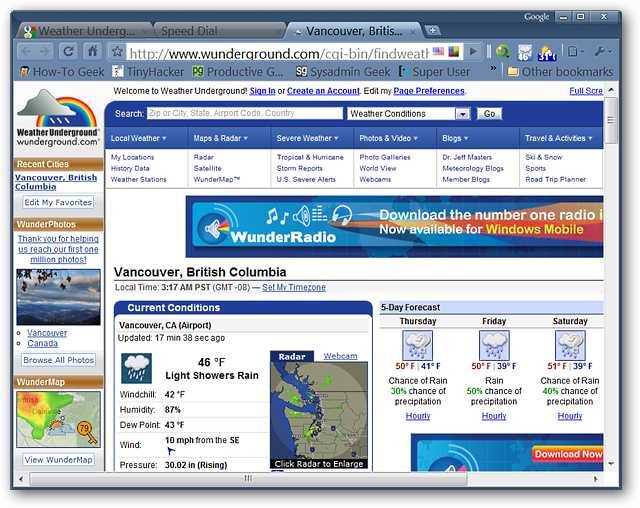Click Friday's rain forecast icon
The height and width of the screenshot is (508, 640).
coord(494,345)
